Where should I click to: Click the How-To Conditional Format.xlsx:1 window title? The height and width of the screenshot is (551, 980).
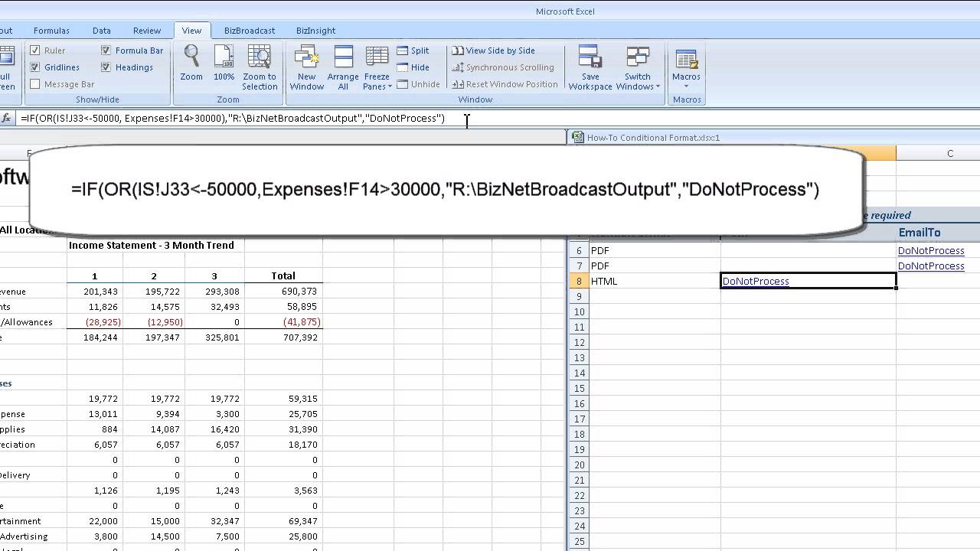653,138
